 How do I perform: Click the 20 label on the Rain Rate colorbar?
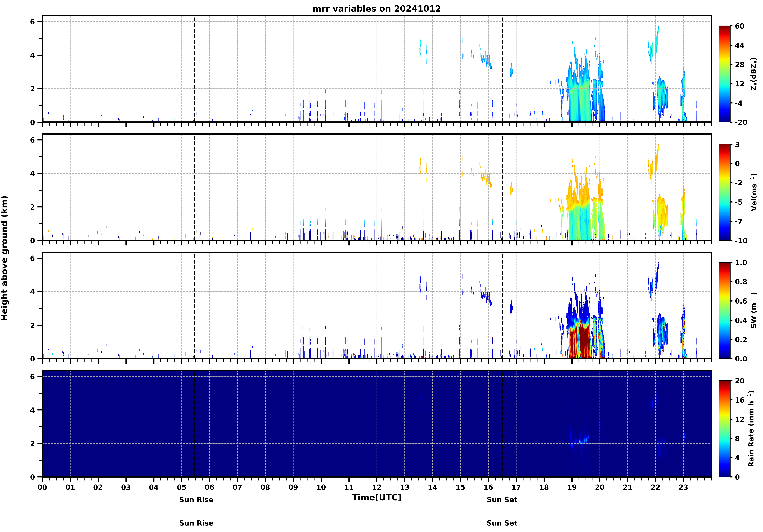tap(740, 381)
